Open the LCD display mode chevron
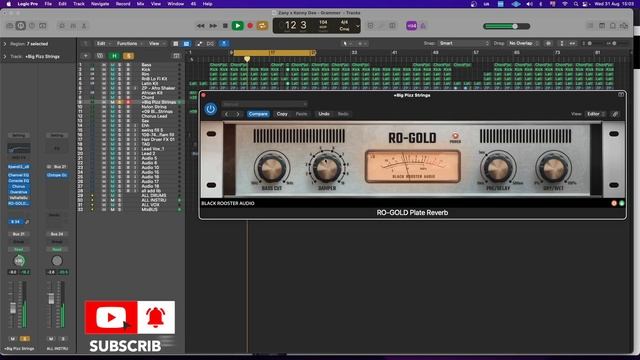640x360 pixels. point(358,26)
